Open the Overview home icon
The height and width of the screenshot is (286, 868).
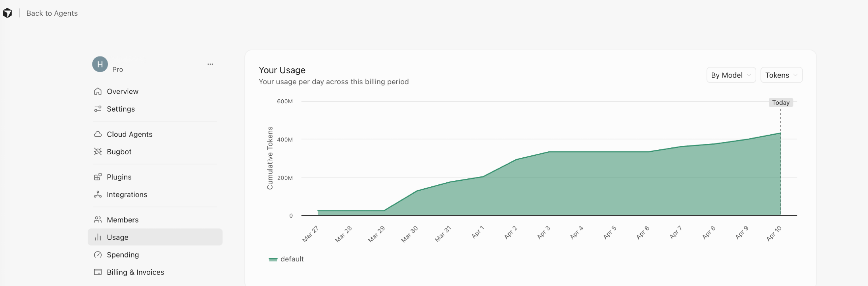(98, 91)
